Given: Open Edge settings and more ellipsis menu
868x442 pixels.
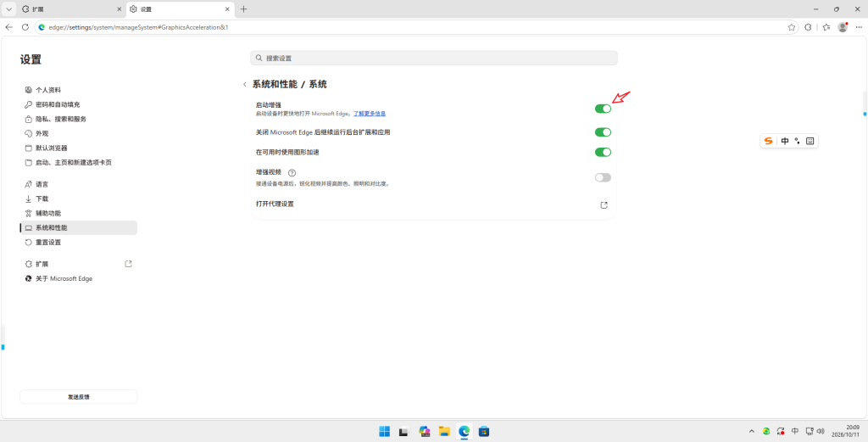Looking at the screenshot, I should [859, 27].
